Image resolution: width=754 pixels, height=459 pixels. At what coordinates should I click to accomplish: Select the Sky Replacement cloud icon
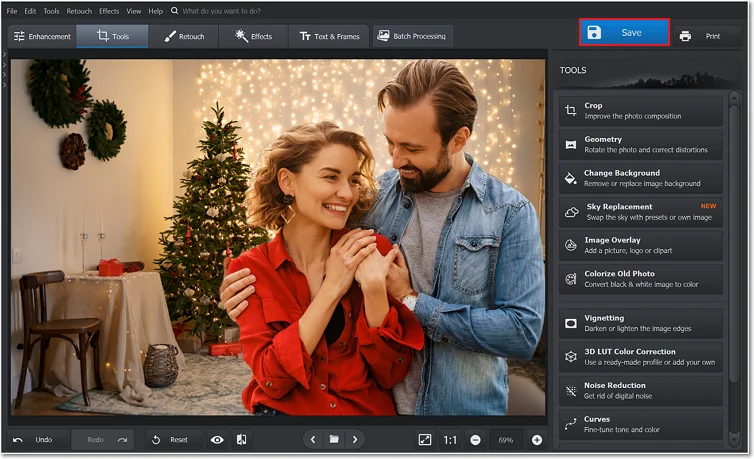[x=571, y=212]
